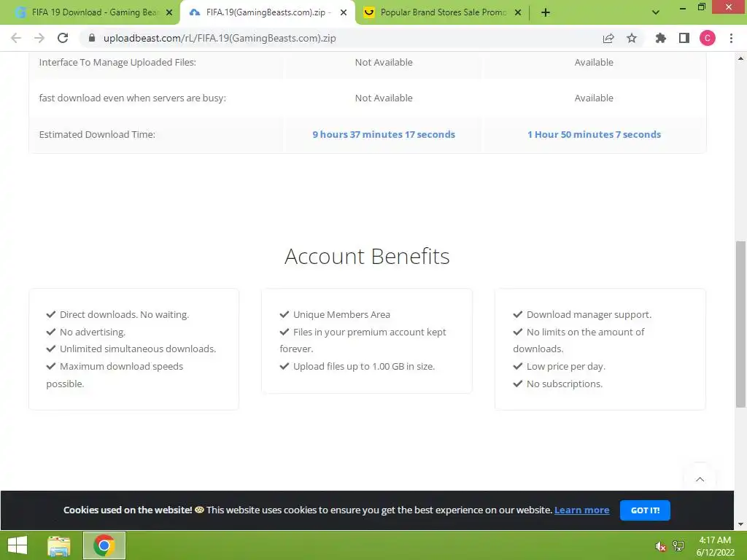Click the 'No subscriptions.' item
This screenshot has height=560, width=747.
point(565,384)
